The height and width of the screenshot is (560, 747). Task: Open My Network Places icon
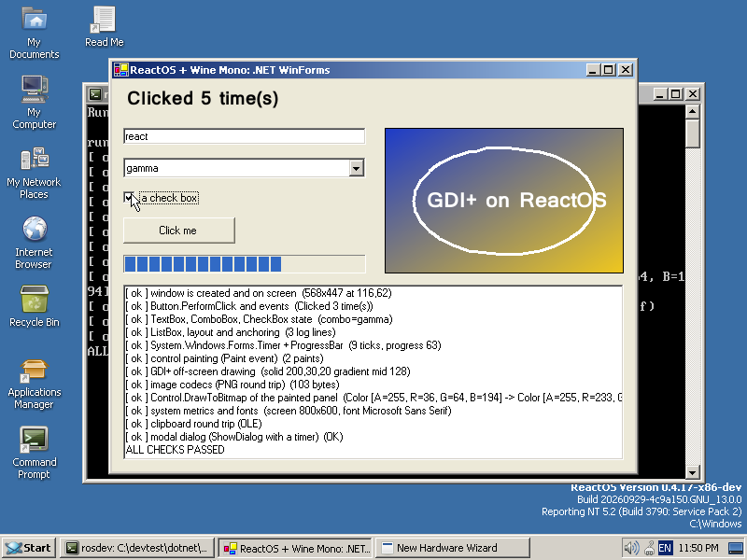(35, 174)
